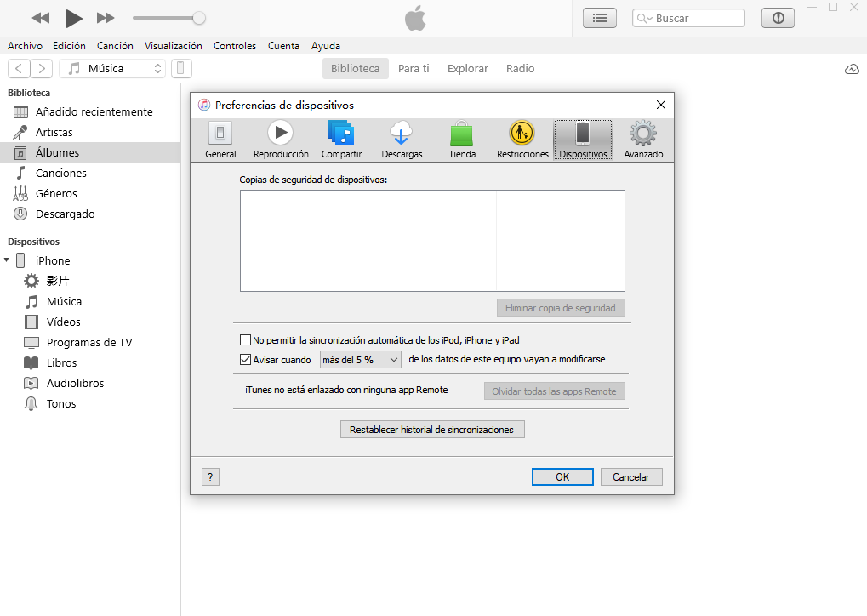This screenshot has width=867, height=616.
Task: Select the Compartir preferences icon
Action: coord(341,133)
